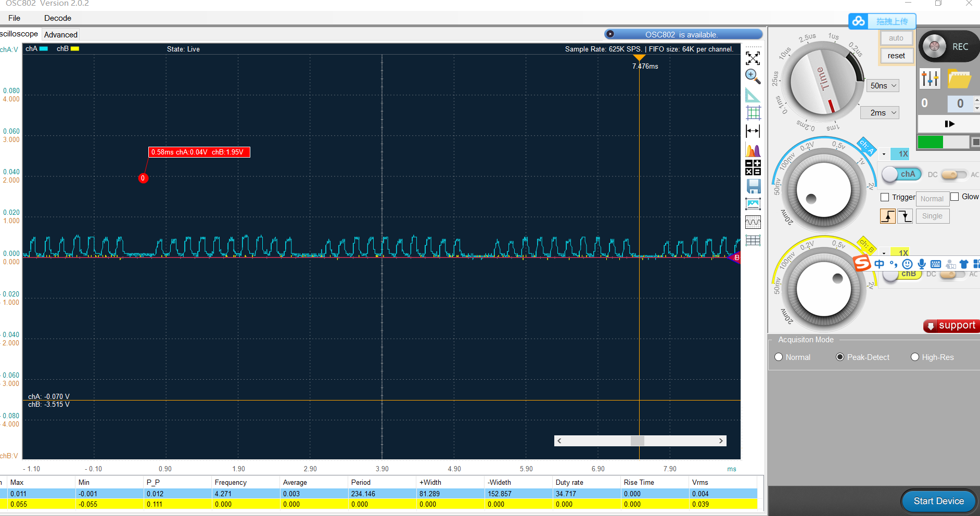This screenshot has width=980, height=516.
Task: Select the magnifier zoom-in tool
Action: pyautogui.click(x=753, y=76)
